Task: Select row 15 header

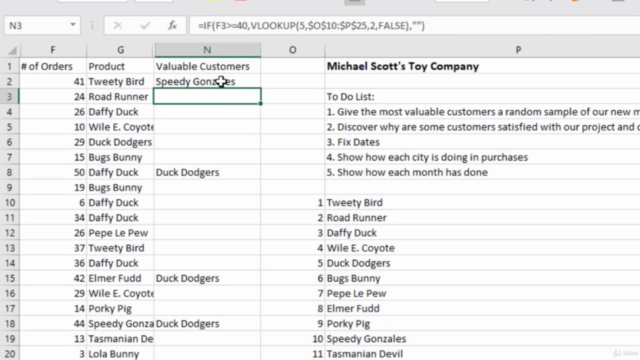Action: pos(9,278)
